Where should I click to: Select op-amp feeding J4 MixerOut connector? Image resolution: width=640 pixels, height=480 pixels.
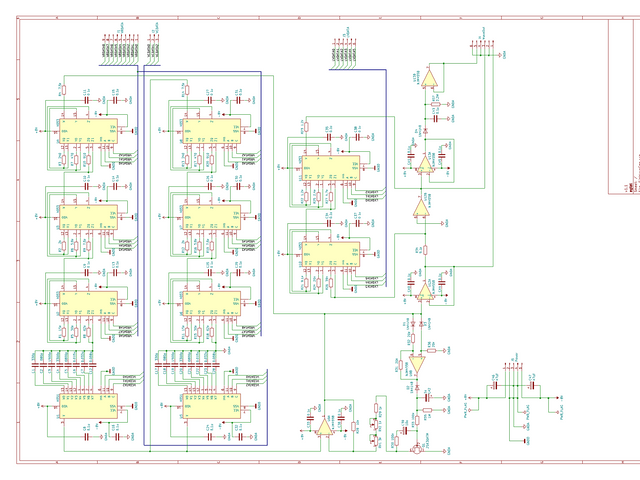[429, 78]
